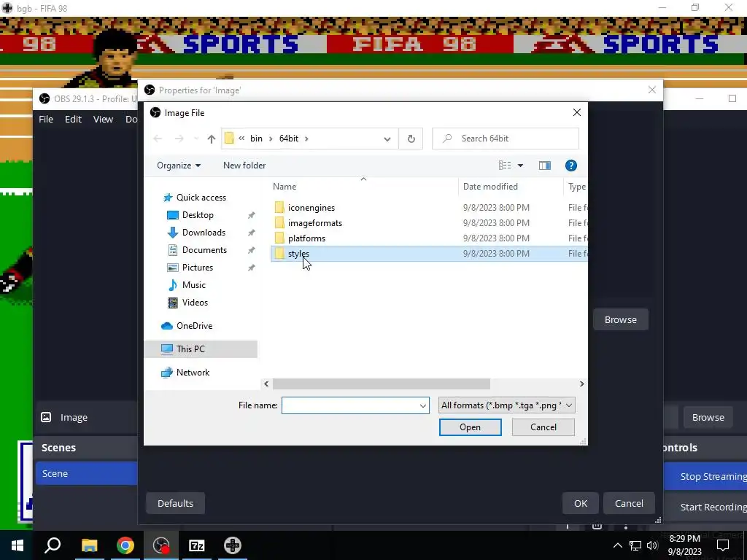Click Stop Streaming in OBS controls

(705, 476)
